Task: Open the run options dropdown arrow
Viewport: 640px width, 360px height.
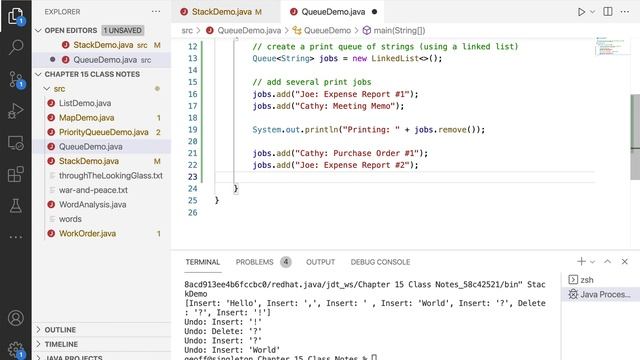Action: (593, 12)
